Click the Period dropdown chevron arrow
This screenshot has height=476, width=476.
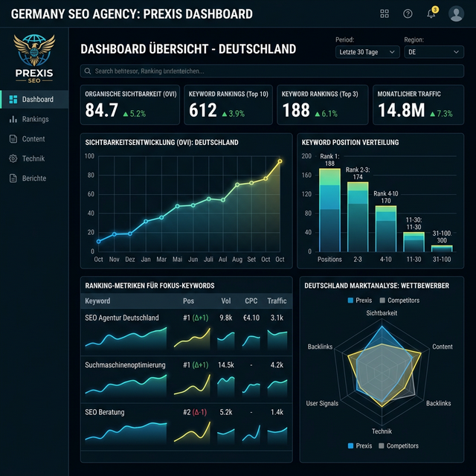click(x=392, y=52)
